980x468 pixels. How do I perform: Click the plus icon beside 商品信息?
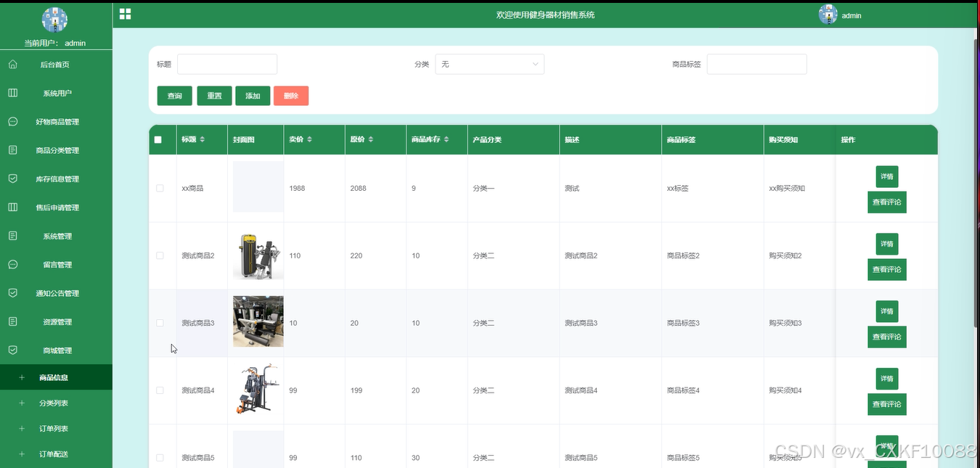[22, 377]
